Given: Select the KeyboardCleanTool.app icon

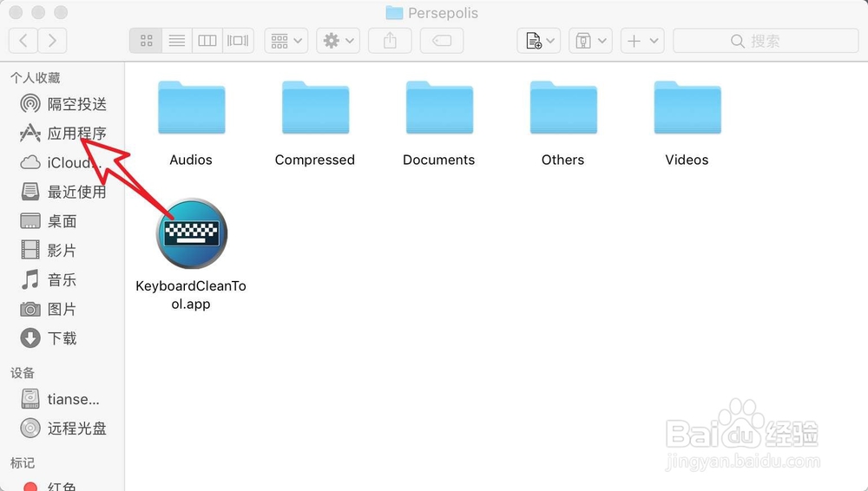Looking at the screenshot, I should [x=192, y=233].
